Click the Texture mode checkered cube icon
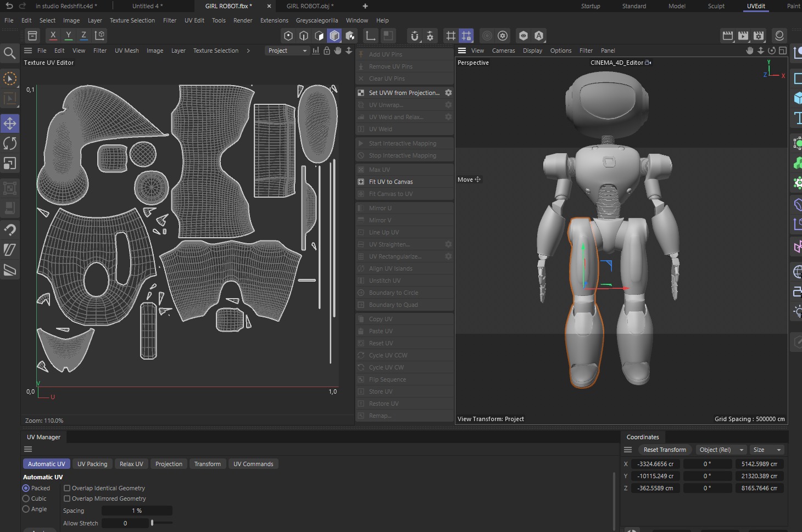The height and width of the screenshot is (532, 802). pos(350,36)
